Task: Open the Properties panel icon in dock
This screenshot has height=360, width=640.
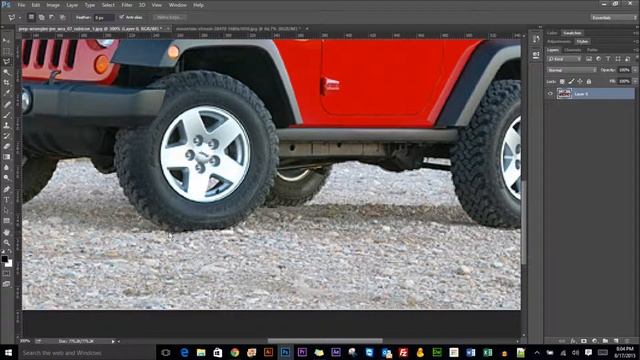Action: 536,55
